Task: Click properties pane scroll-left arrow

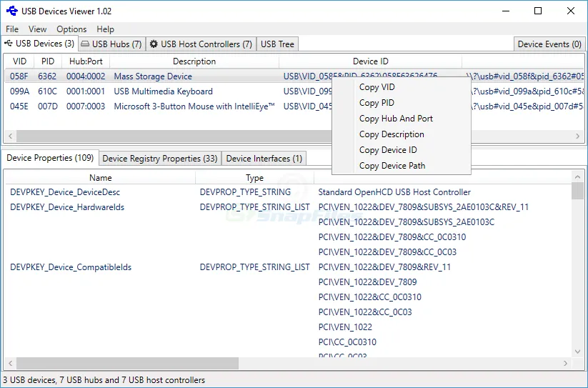Action: pyautogui.click(x=11, y=363)
